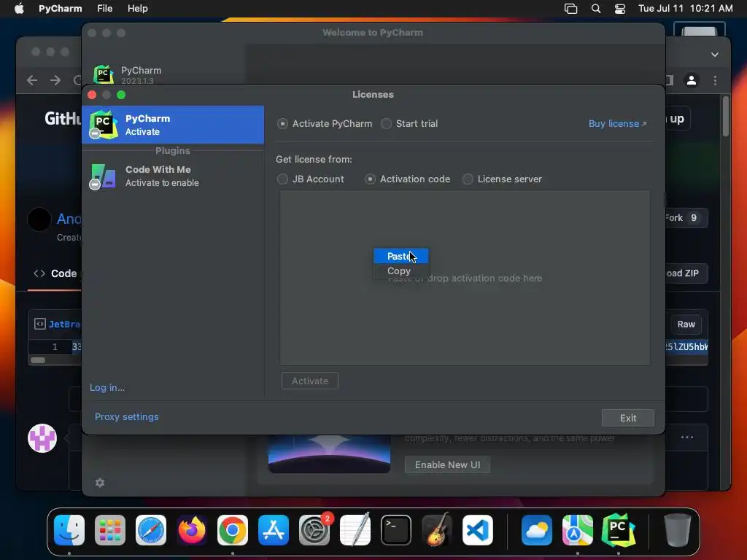Image resolution: width=747 pixels, height=560 pixels.
Task: Choose Copy from the context menu
Action: (x=400, y=271)
